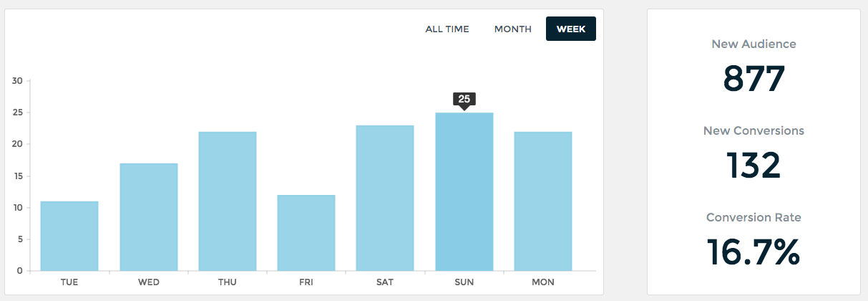
Task: Click the New Audience heading text
Action: (x=754, y=44)
